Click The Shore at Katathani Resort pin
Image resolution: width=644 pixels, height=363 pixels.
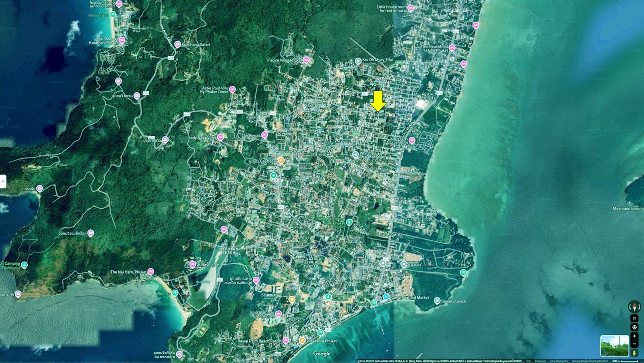[122, 40]
